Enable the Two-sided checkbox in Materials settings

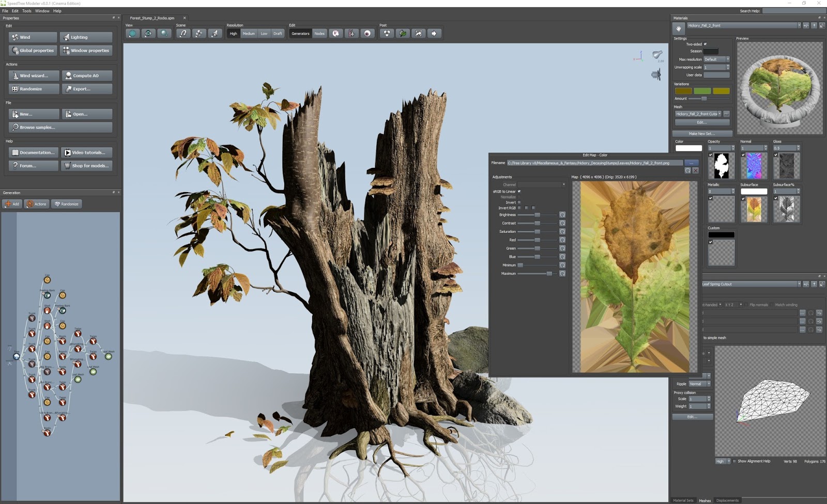pos(706,44)
